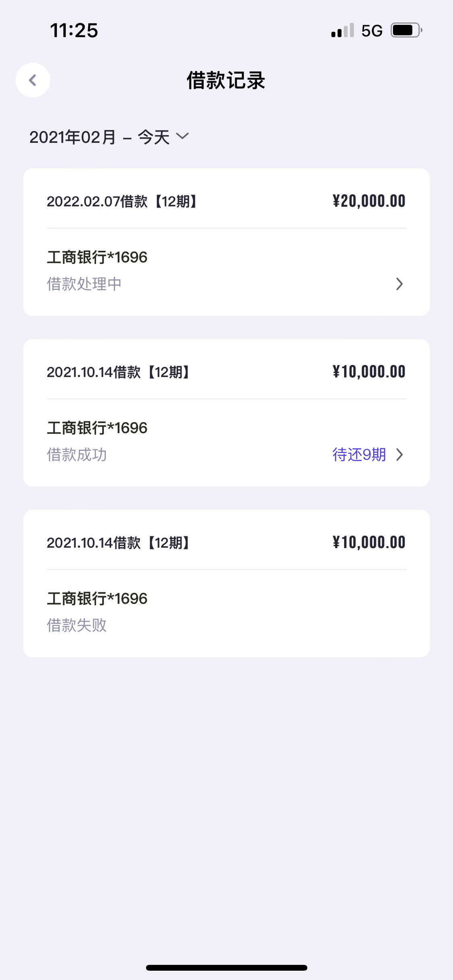Open the 2022.02.07借款 record
Screen dimensions: 453x980
pyautogui.click(x=226, y=242)
